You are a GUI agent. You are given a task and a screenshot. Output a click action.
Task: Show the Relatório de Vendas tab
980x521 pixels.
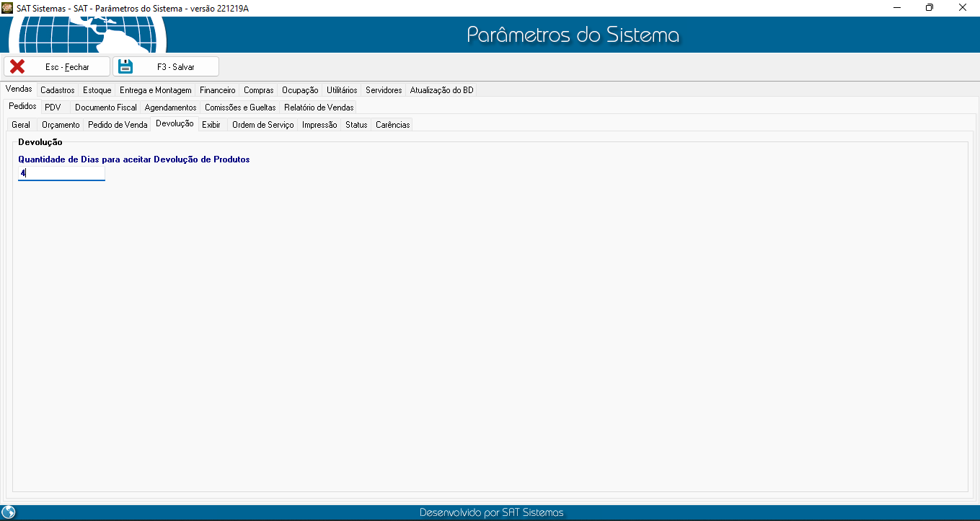click(319, 108)
